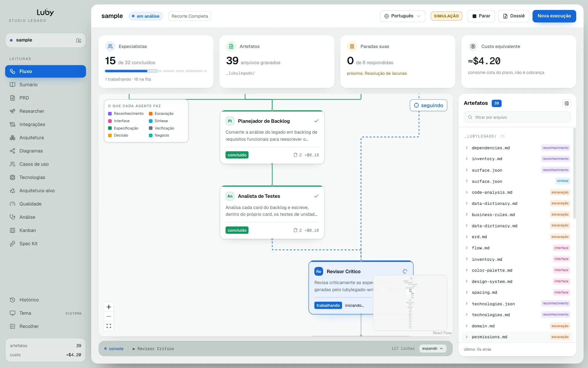Open the Dossiê
Viewport: 588px width, 368px height.
514,16
